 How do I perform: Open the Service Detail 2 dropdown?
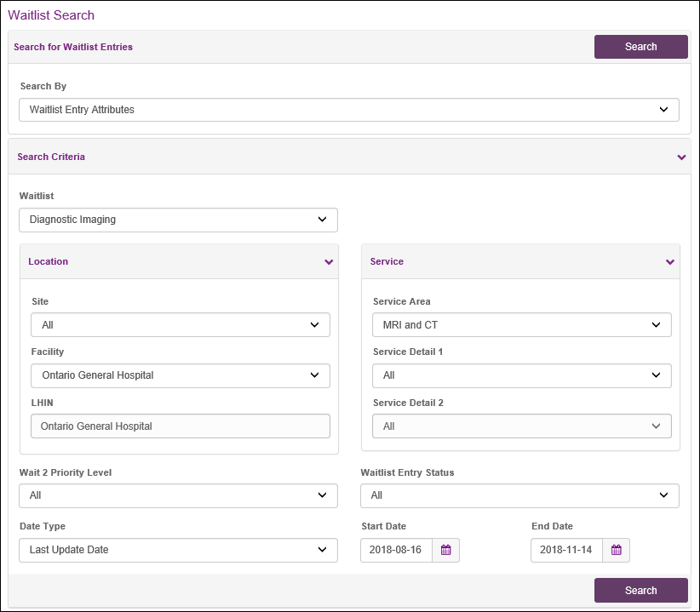[521, 426]
